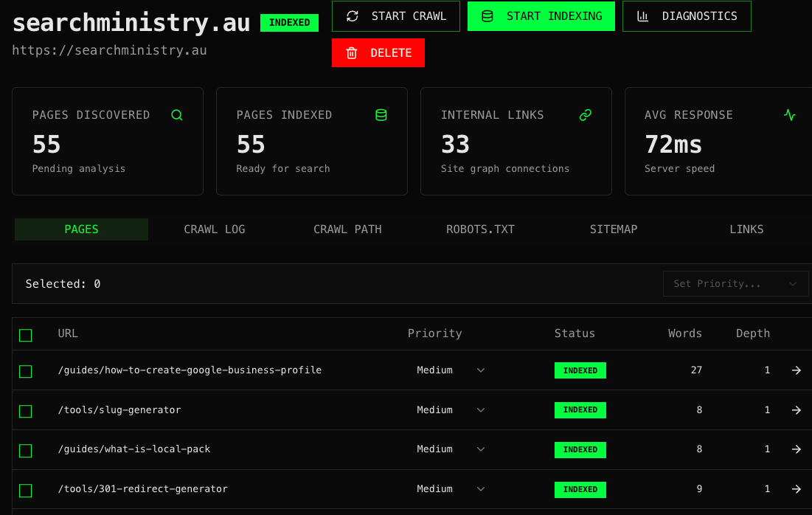
Task: Click the Diagnostics button label
Action: [x=700, y=16]
